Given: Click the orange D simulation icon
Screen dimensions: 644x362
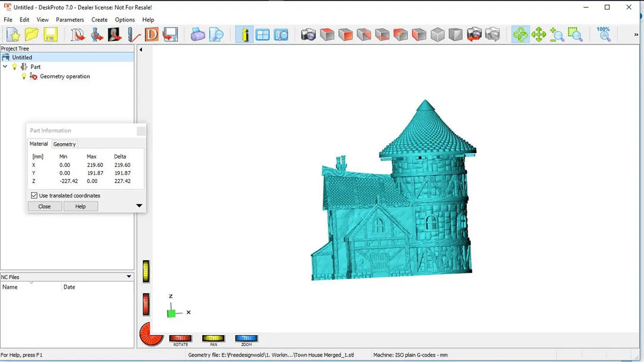Looking at the screenshot, I should pos(151,35).
